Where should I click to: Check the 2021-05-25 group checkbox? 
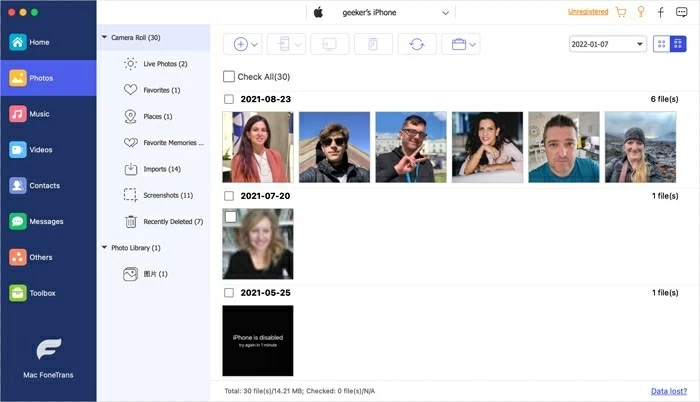tap(229, 293)
